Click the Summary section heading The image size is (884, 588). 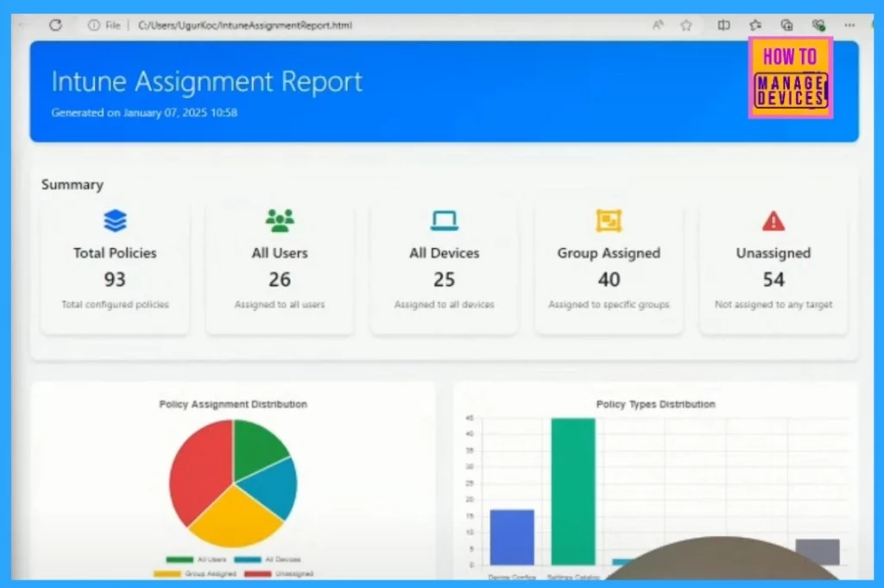coord(73,185)
